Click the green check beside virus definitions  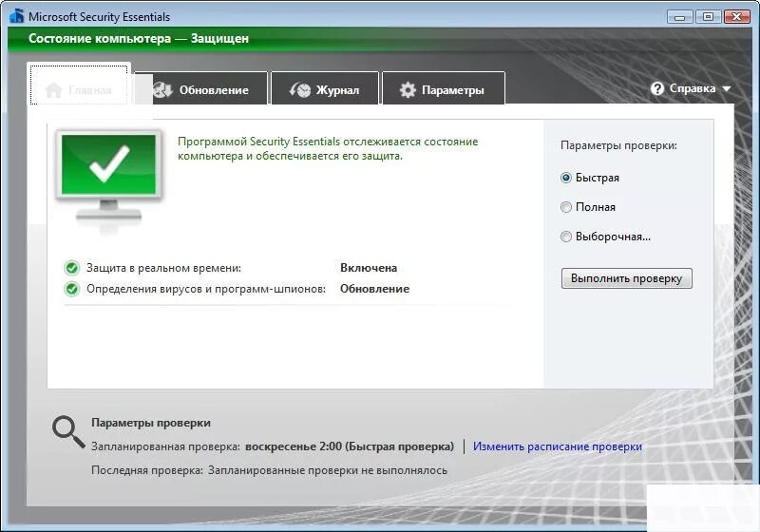click(x=72, y=289)
